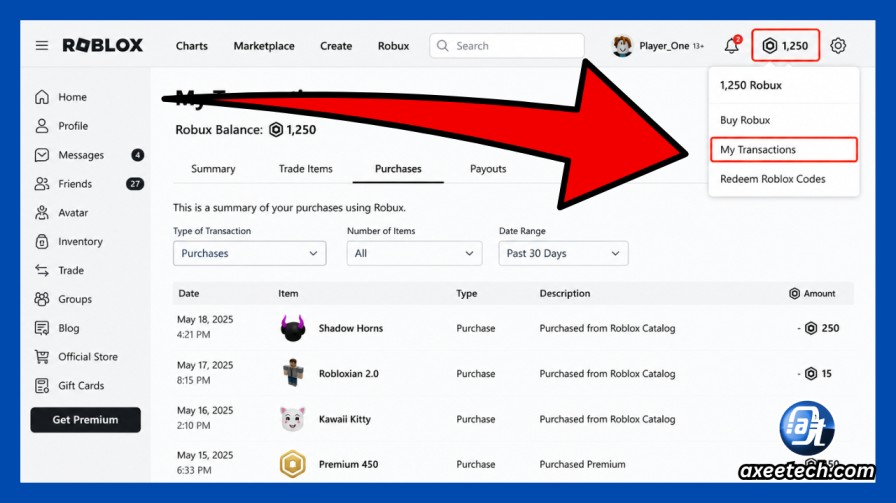Viewport: 896px width, 503px height.
Task: Click the Messages badge showing 4
Action: tap(137, 155)
